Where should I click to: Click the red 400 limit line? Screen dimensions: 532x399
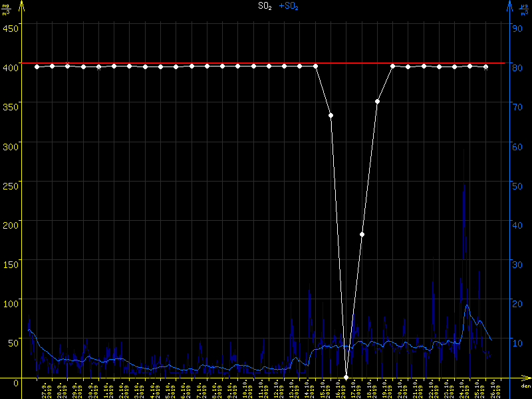coord(199,63)
